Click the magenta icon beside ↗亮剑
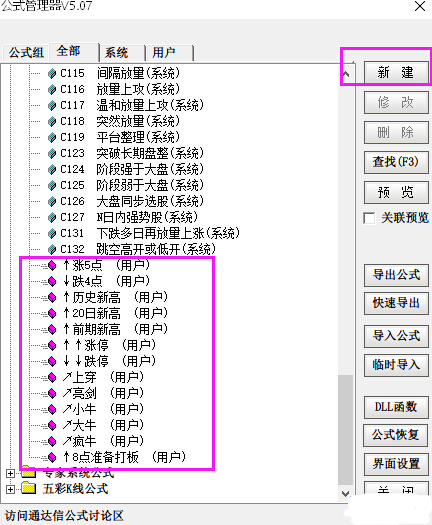 (52, 393)
